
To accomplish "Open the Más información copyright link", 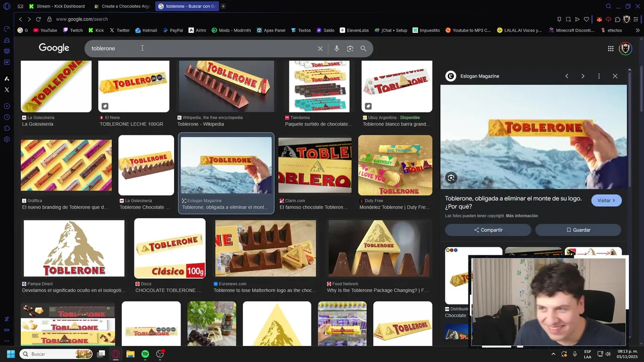I will click(x=522, y=216).
